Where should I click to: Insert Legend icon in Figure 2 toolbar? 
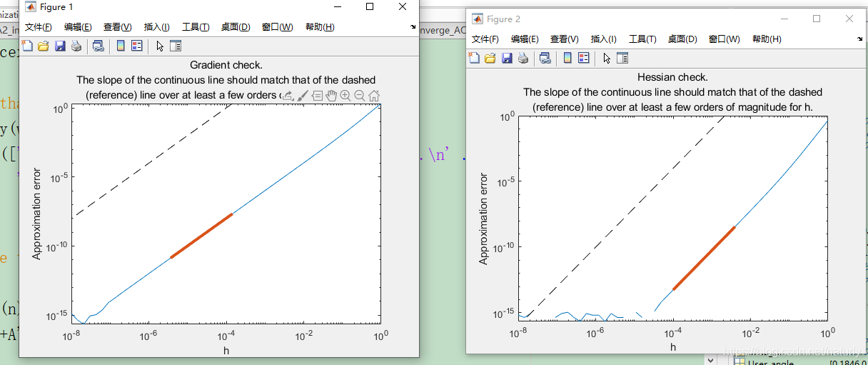[583, 58]
